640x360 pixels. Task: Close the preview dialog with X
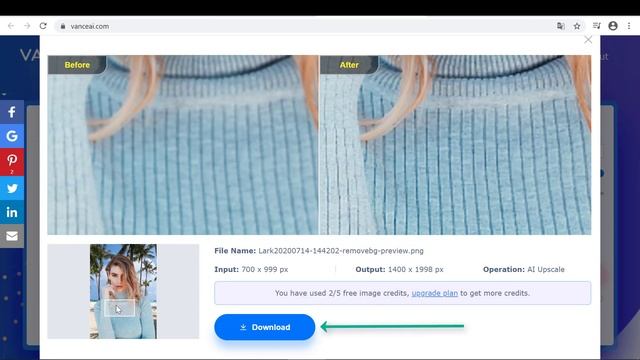coord(588,40)
